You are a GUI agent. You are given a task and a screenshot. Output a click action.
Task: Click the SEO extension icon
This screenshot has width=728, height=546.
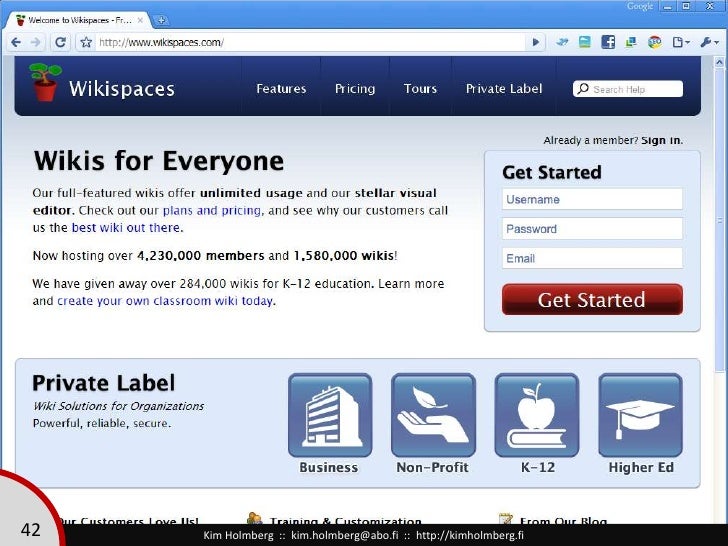(655, 42)
